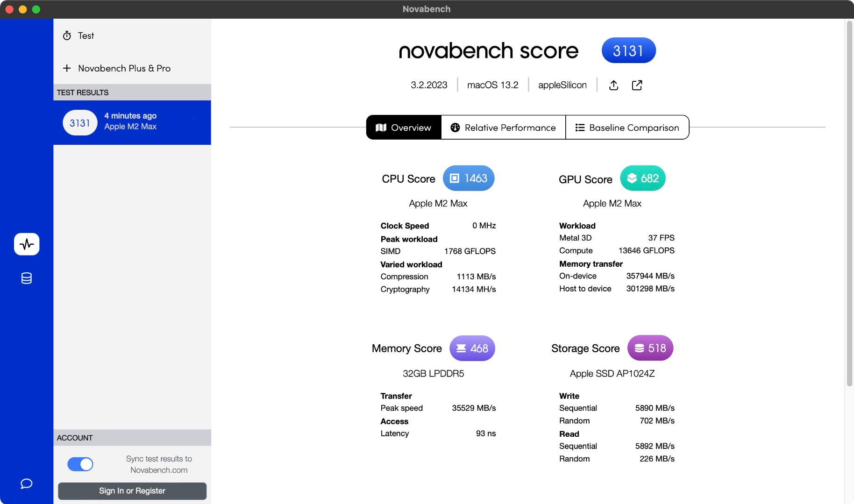The height and width of the screenshot is (504, 854).
Task: Click the 32GB LPDDR5 memory label
Action: (434, 374)
